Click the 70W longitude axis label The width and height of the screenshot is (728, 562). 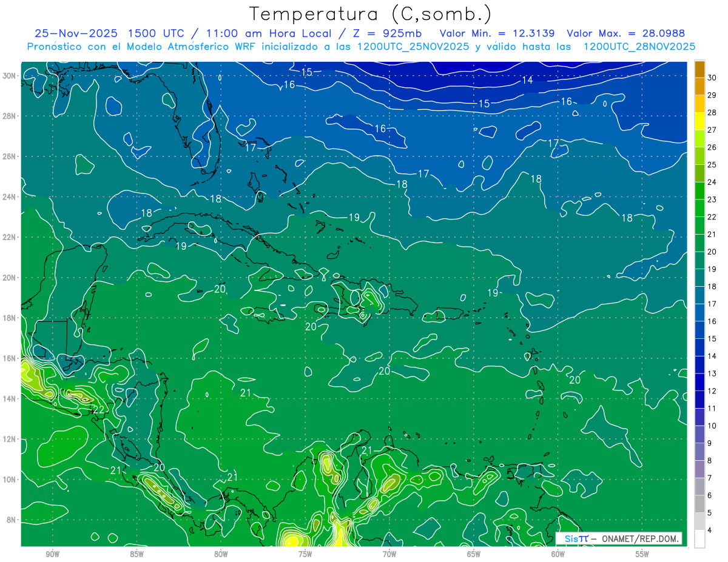click(389, 554)
